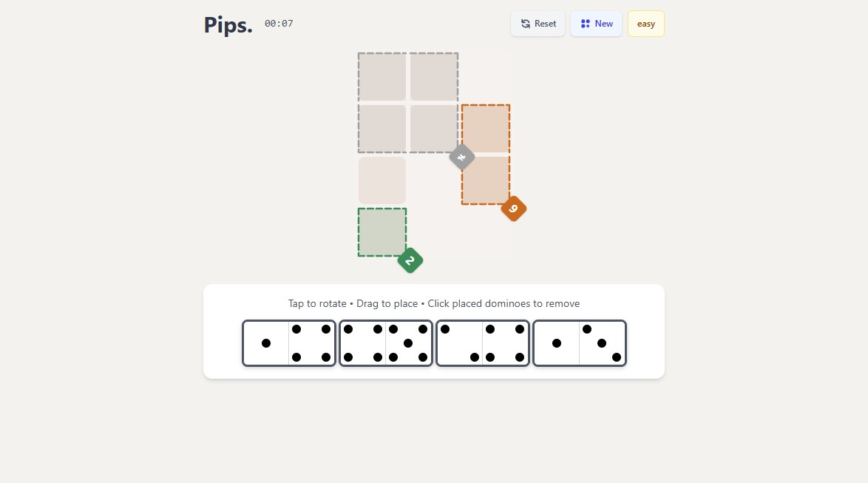868x483 pixels.
Task: Click the green "2" constraint badge
Action: coord(410,260)
